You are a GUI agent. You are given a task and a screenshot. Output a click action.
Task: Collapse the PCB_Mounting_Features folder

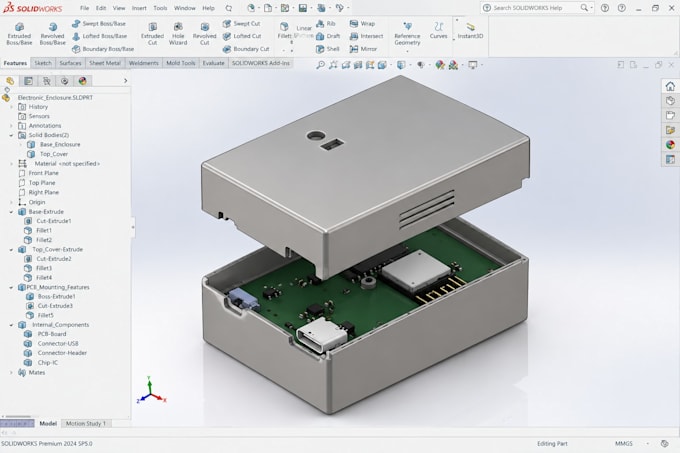[11, 287]
